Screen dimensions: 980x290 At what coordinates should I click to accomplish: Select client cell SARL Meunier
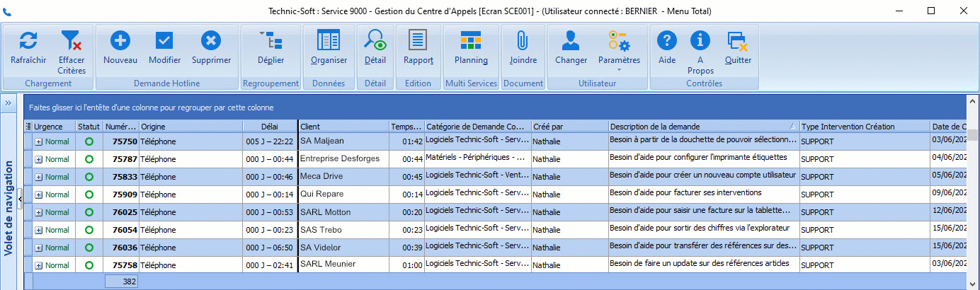coord(344,265)
